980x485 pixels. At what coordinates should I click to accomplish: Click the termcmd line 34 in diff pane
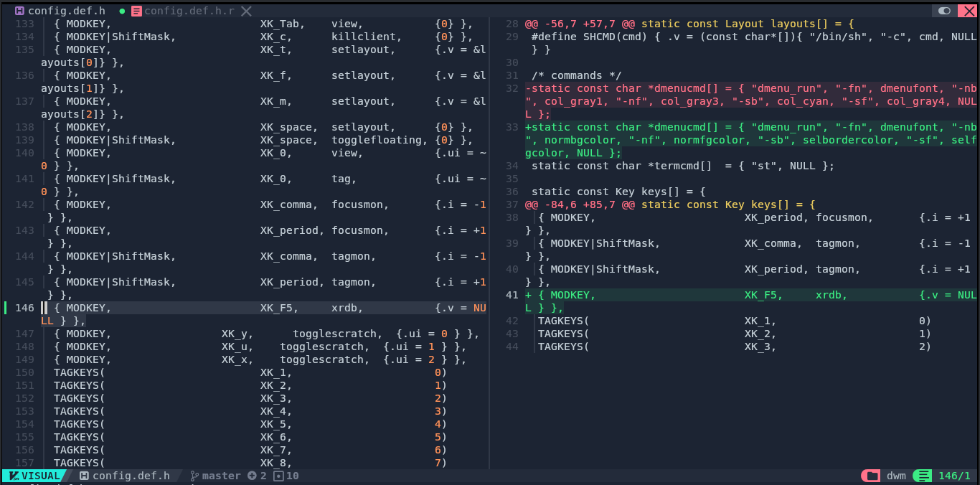pyautogui.click(x=683, y=166)
